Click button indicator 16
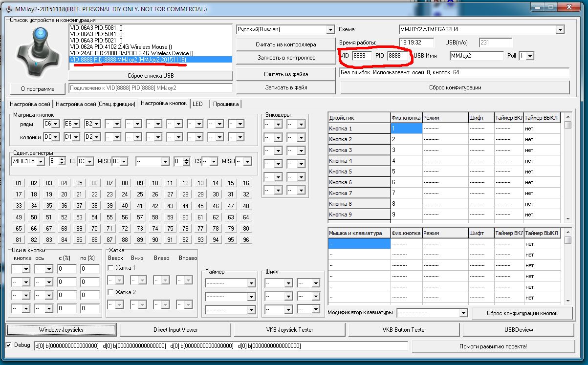Screen dimensions: 588x365 pyautogui.click(x=246, y=183)
